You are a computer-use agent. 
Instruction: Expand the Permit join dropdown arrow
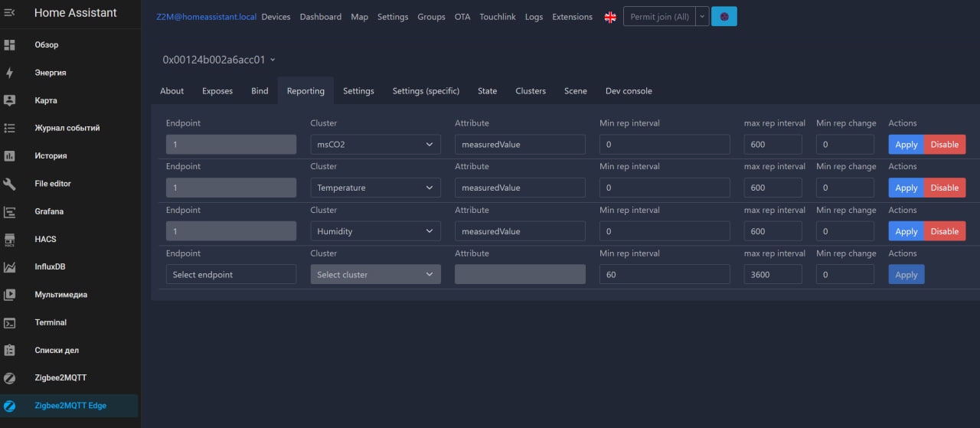tap(702, 17)
